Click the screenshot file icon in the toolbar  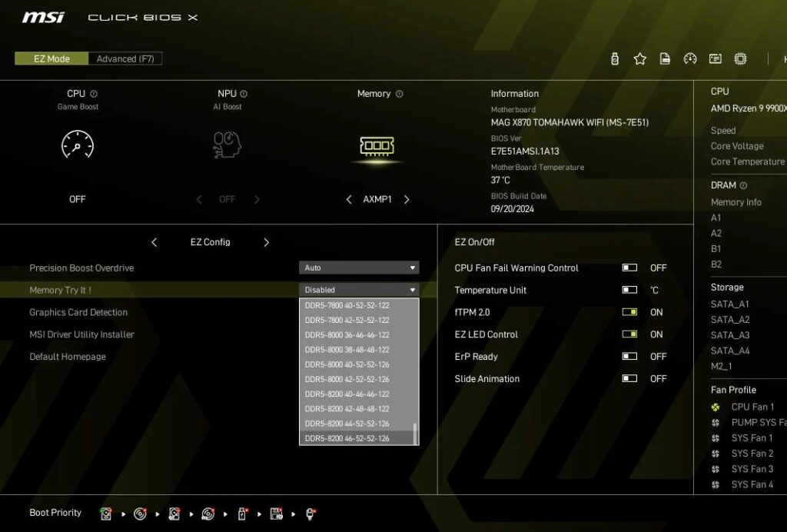pos(666,58)
